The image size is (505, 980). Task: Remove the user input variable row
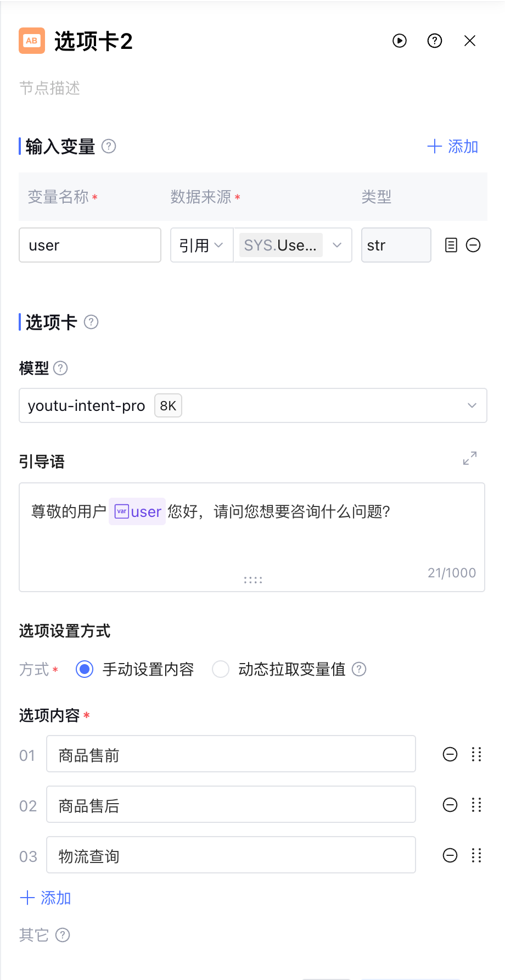coord(473,245)
